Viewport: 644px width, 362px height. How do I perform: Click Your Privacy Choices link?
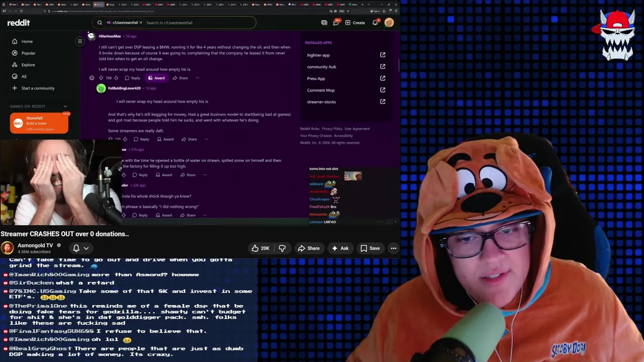pyautogui.click(x=316, y=136)
